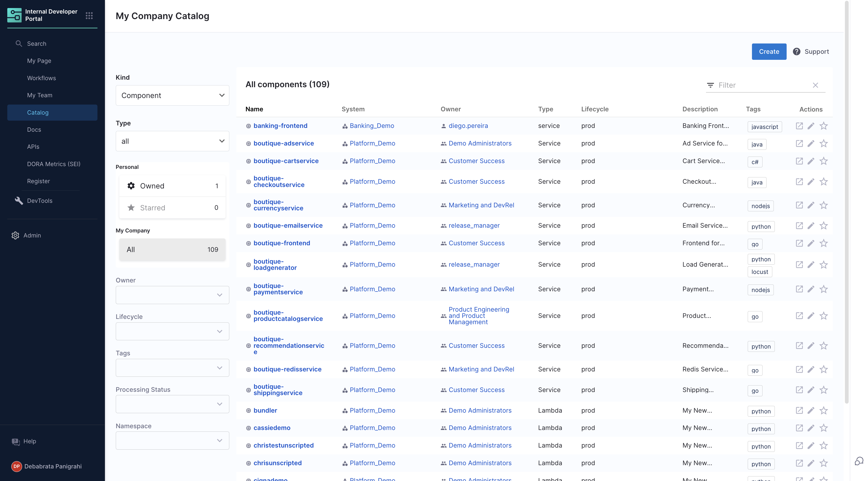Open the chat bubble icon at bottom right
The height and width of the screenshot is (481, 868).
[x=859, y=461]
